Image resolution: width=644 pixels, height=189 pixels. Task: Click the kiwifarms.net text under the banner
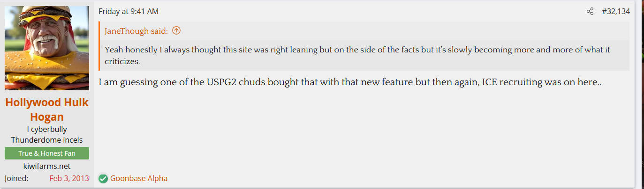[47, 166]
